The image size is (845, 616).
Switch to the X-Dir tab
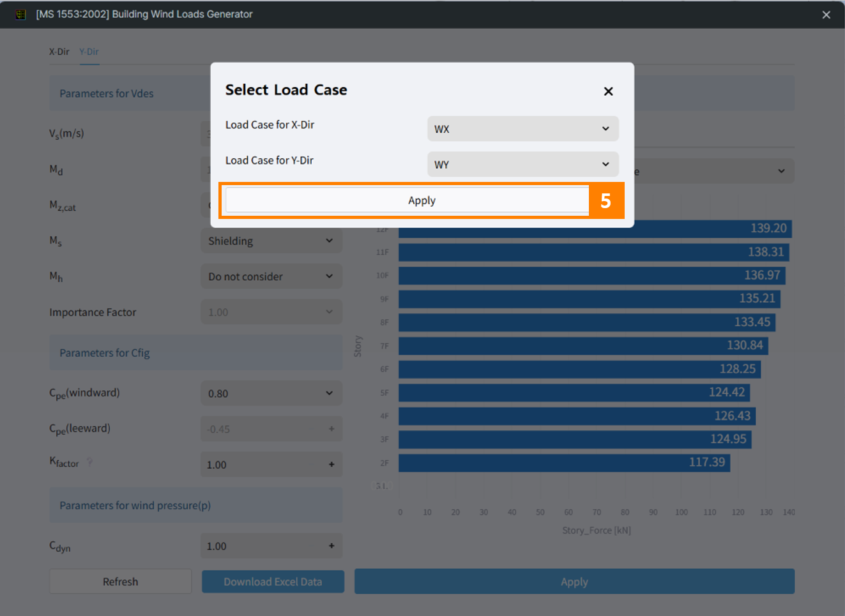59,52
